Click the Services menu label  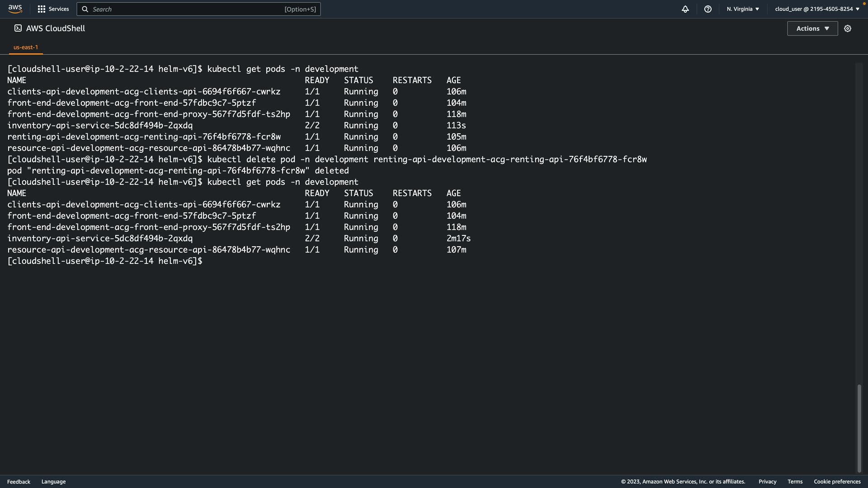point(59,9)
